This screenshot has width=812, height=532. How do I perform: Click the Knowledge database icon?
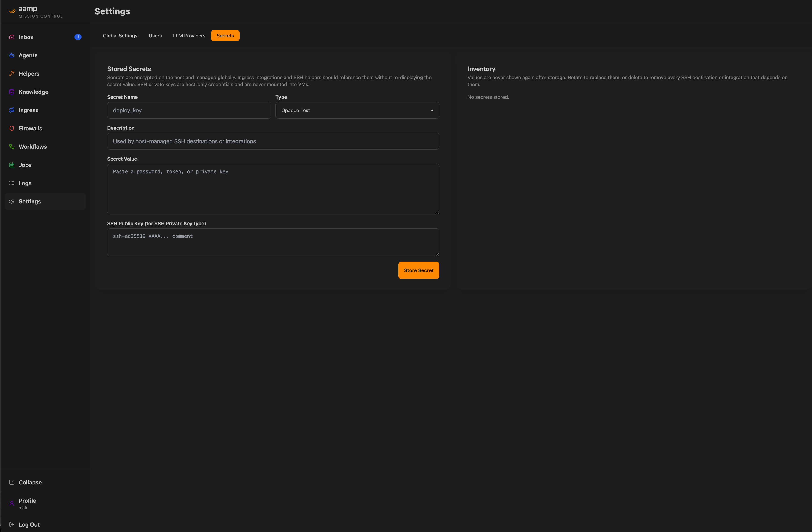pyautogui.click(x=12, y=92)
